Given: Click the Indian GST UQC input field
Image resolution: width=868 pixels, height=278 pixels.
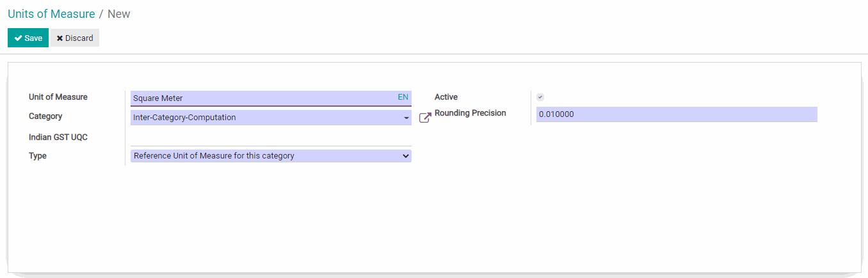Looking at the screenshot, I should 270,138.
